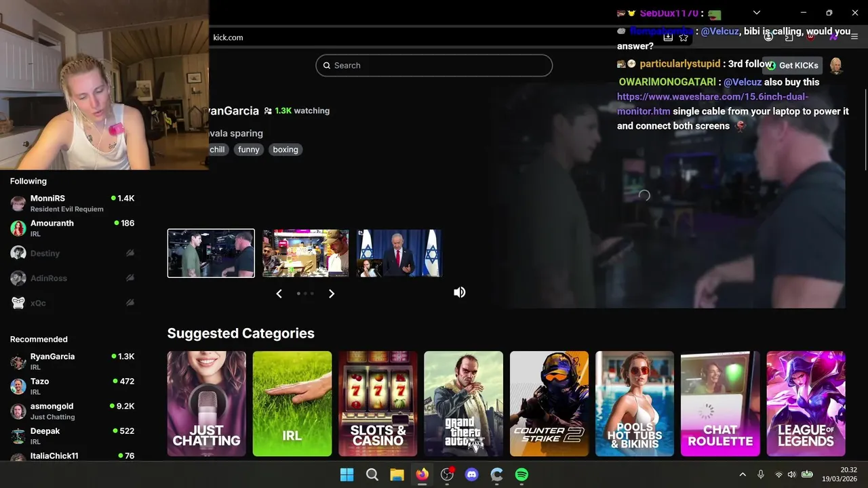Open the system volume tray icon
The width and height of the screenshot is (868, 488).
(791, 474)
